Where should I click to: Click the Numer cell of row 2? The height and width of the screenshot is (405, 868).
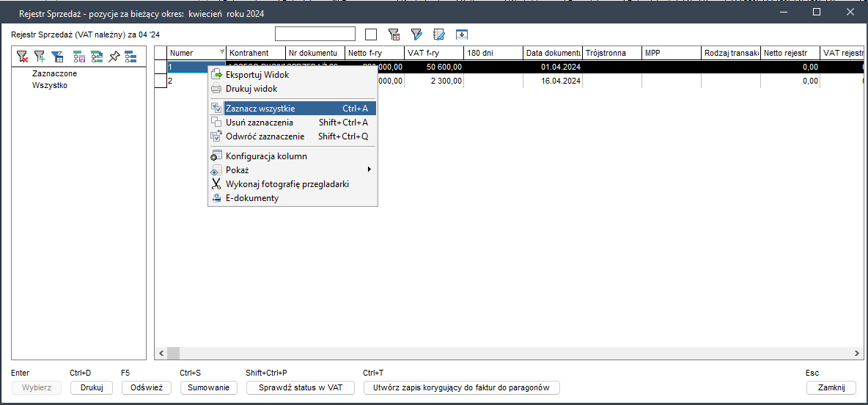coord(187,81)
